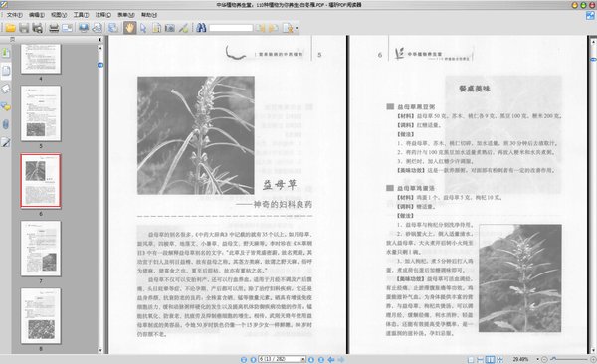Open the 文件 menu

pos(15,15)
